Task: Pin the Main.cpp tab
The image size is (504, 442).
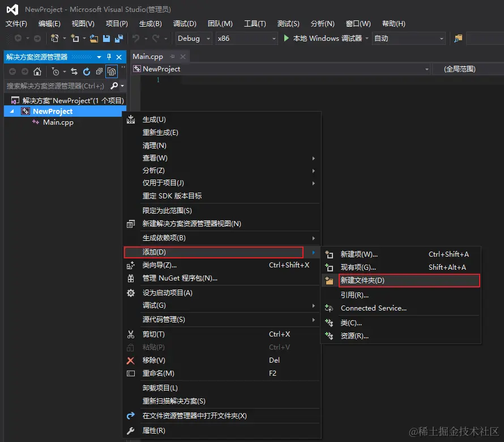Action: [x=173, y=57]
